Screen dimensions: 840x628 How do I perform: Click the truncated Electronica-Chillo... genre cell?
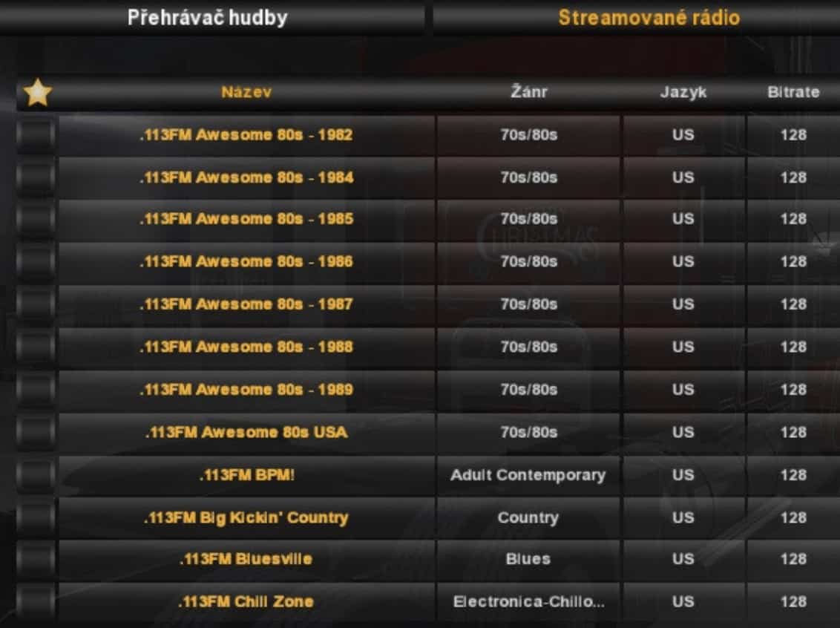click(x=528, y=602)
